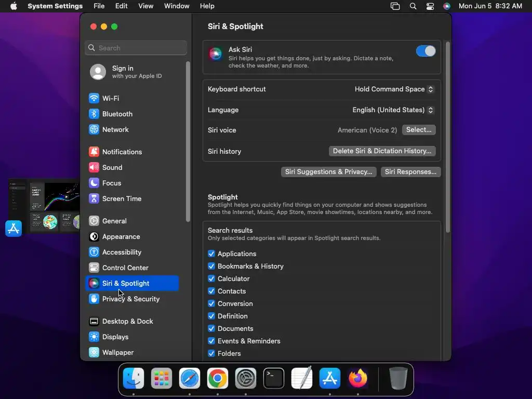Screen dimensions: 532x399
Task: Open Siri Suggestions & Privacy
Action: [328, 171]
